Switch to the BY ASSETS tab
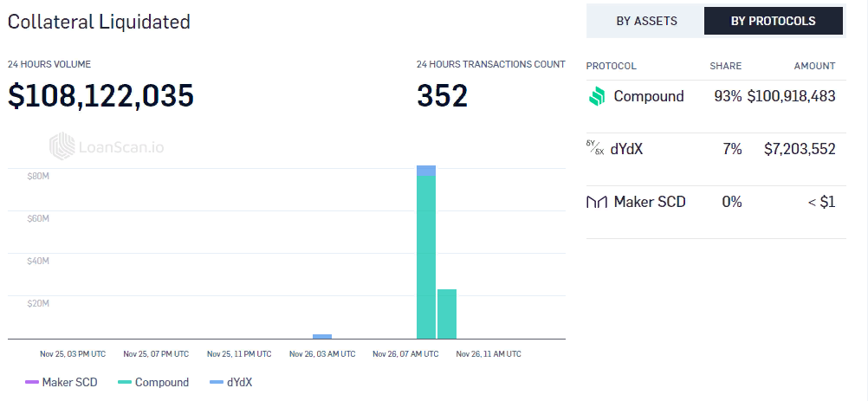Screen dimensions: 868x401 (x=646, y=21)
